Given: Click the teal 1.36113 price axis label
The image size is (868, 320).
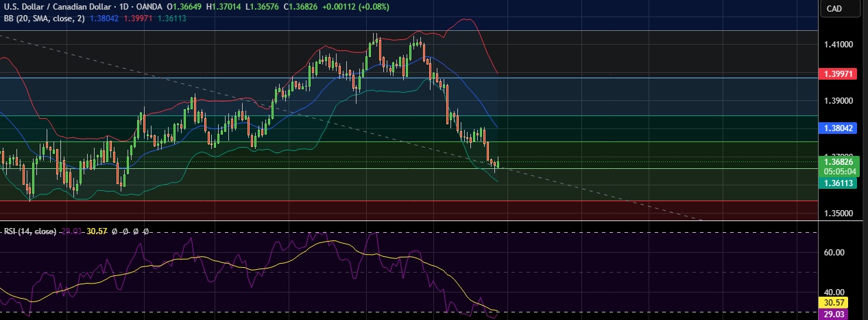Looking at the screenshot, I should point(839,183).
